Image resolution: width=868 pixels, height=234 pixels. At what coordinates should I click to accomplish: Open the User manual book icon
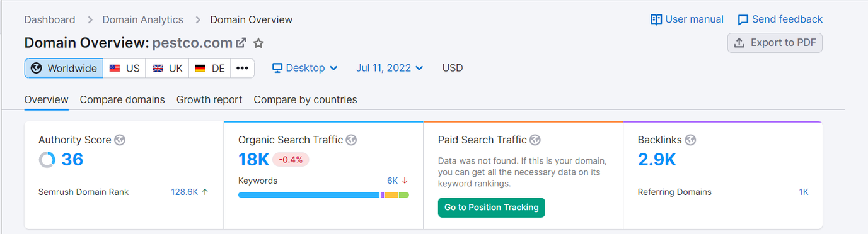click(656, 19)
